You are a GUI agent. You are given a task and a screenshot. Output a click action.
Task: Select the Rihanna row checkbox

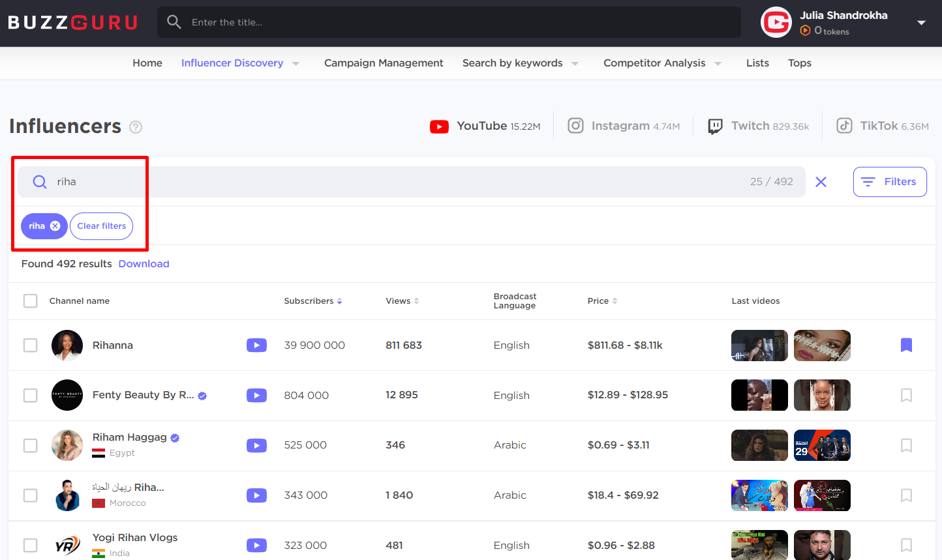click(x=31, y=345)
